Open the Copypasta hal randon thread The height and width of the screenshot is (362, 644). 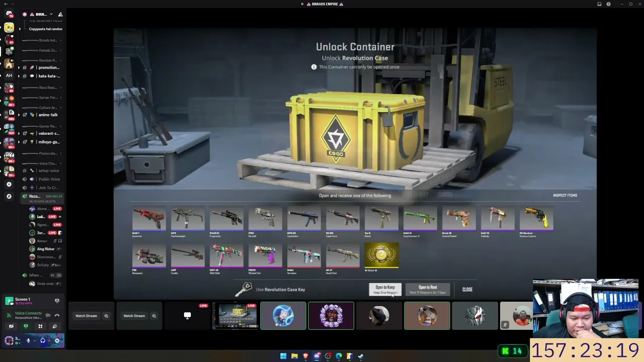pyautogui.click(x=45, y=29)
